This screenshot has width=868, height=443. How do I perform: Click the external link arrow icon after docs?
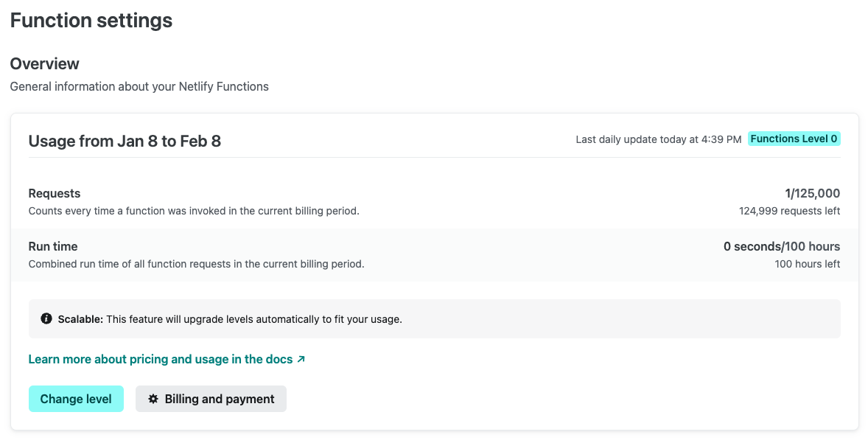pyautogui.click(x=301, y=360)
